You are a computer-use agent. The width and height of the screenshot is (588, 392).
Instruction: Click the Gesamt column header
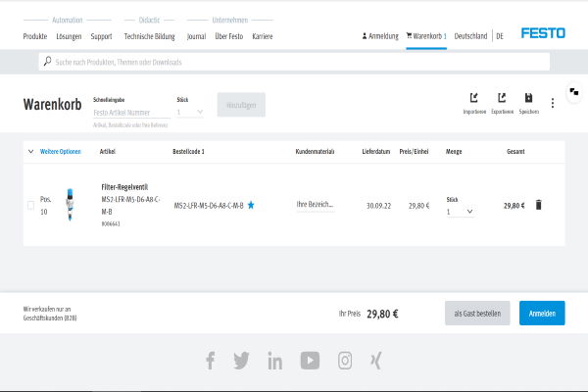click(515, 152)
